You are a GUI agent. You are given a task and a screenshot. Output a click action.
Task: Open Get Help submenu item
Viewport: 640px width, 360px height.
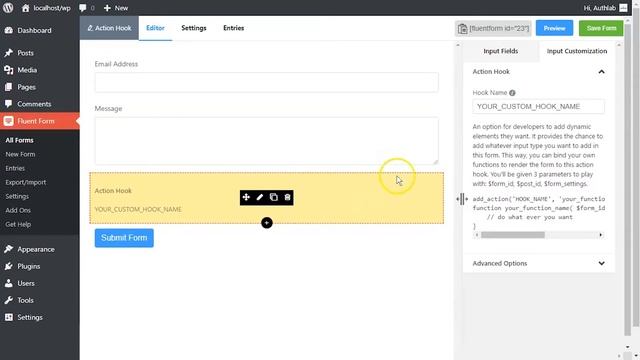click(18, 224)
